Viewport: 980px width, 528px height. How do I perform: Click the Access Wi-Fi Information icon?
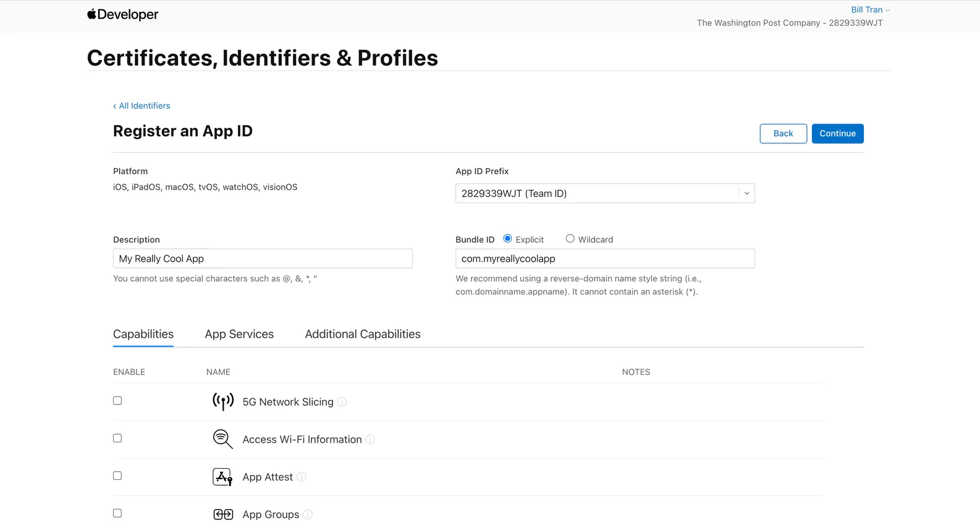tap(223, 439)
